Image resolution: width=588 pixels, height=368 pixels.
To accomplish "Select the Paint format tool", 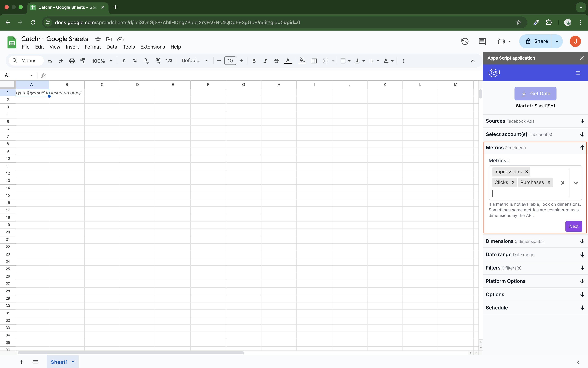I will pyautogui.click(x=83, y=61).
